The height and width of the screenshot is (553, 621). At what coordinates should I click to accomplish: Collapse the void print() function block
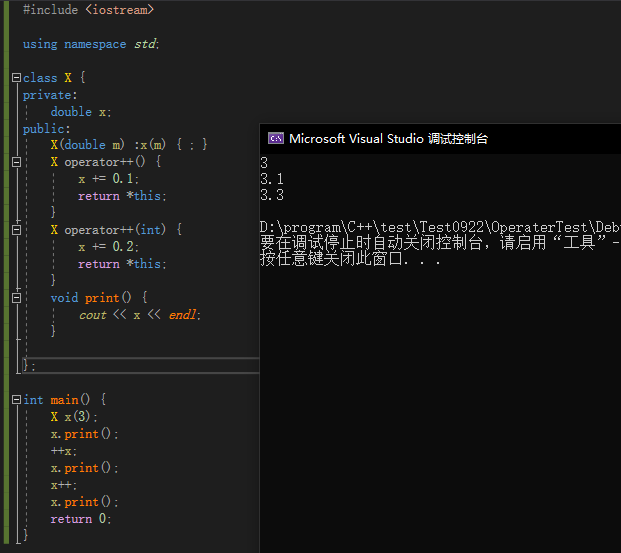(x=16, y=298)
